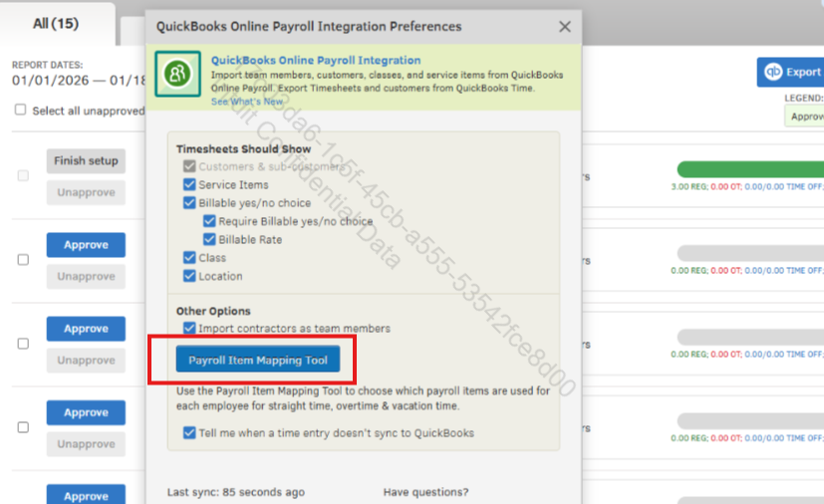
Task: Toggle the Class checkbox
Action: tap(189, 258)
